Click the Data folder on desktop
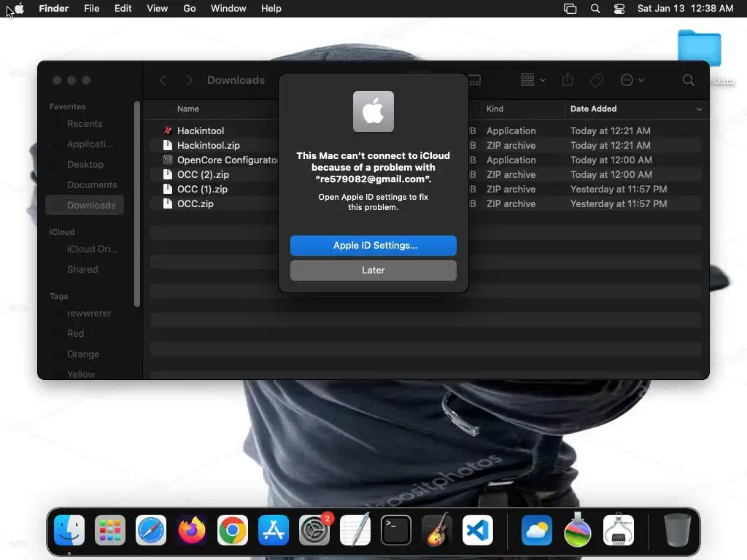 (x=700, y=49)
